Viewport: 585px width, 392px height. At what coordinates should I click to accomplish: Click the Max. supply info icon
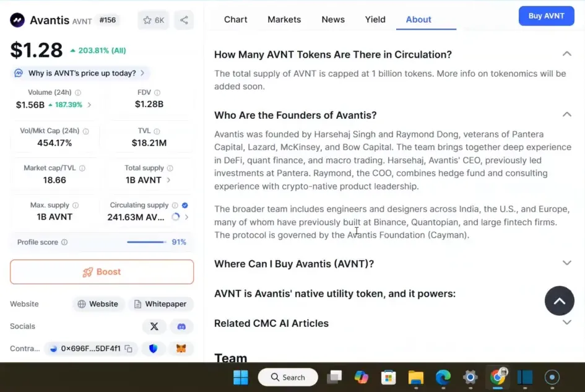(x=76, y=206)
